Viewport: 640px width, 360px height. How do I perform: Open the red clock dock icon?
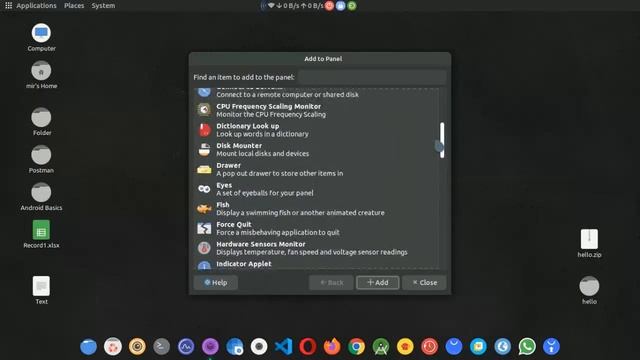coord(429,347)
